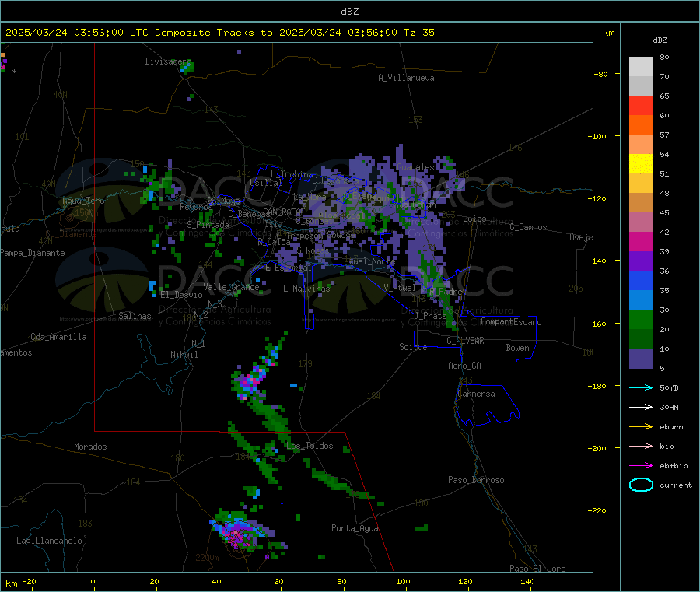Click the Punta_Agua location label
The width and height of the screenshot is (700, 592).
pyautogui.click(x=355, y=528)
